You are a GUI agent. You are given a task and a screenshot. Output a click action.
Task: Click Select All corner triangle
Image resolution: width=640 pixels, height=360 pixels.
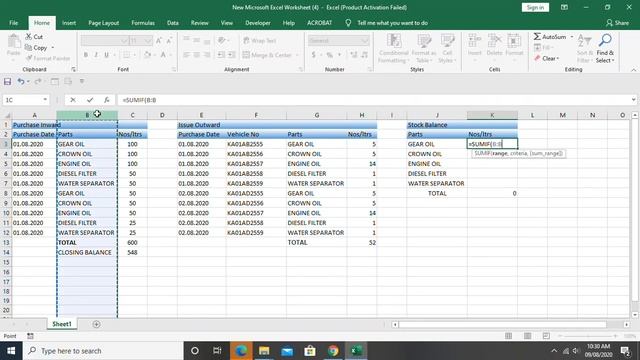[x=6, y=116]
